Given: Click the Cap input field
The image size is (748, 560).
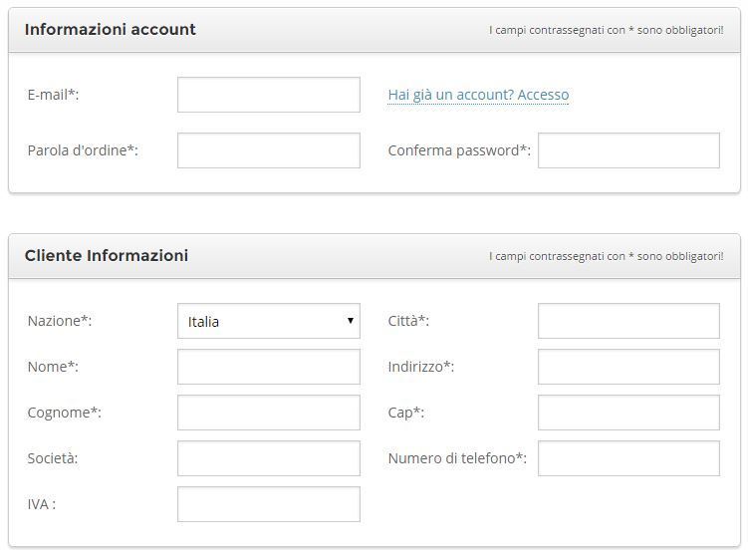Looking at the screenshot, I should pos(628,413).
